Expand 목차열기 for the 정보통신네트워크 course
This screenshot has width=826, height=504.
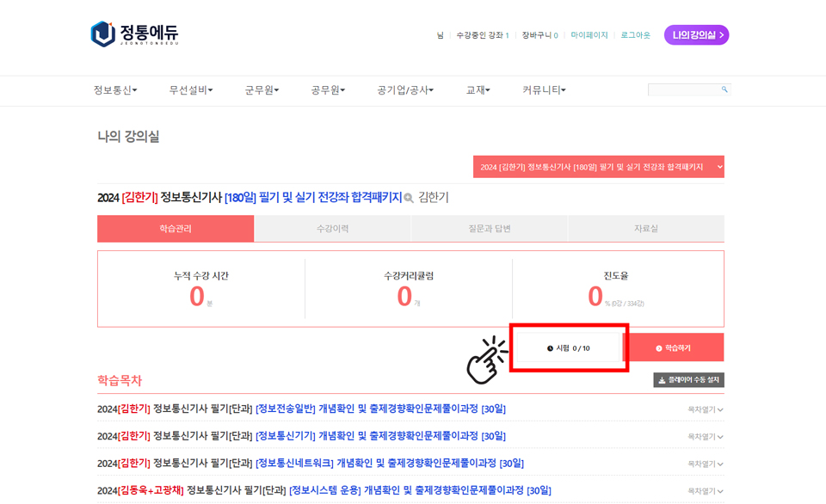pos(706,464)
